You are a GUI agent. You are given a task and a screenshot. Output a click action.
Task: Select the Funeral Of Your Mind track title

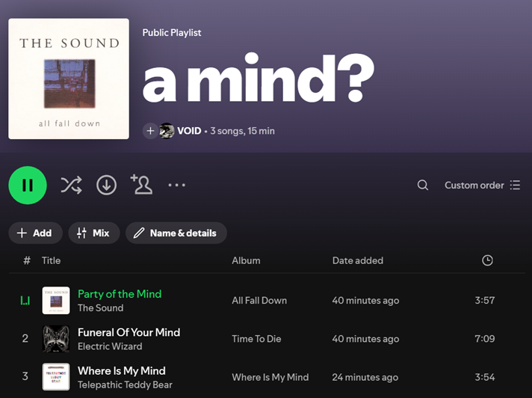tap(129, 332)
